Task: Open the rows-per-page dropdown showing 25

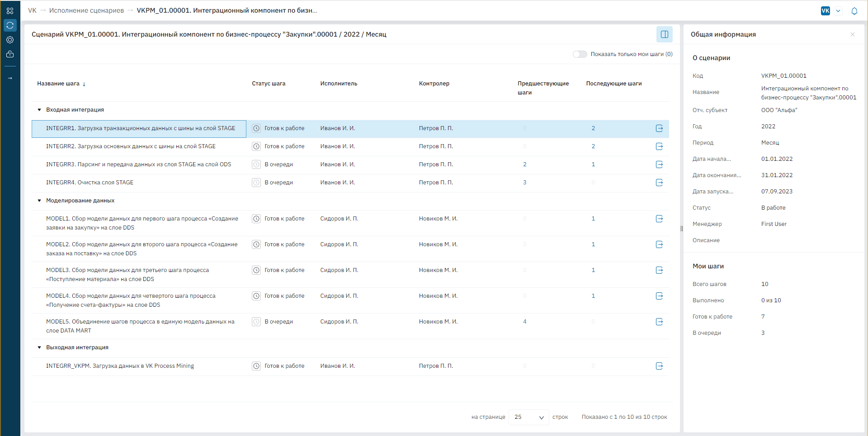Action: (528, 417)
